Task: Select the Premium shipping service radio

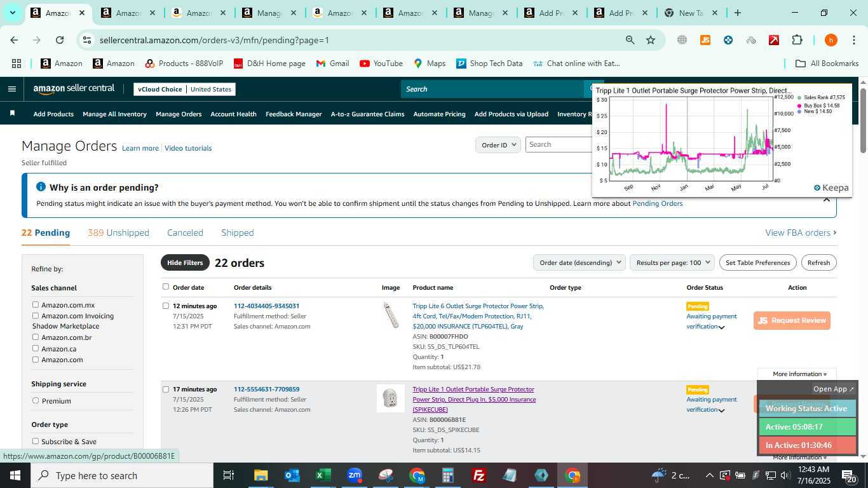Action: [x=36, y=401]
